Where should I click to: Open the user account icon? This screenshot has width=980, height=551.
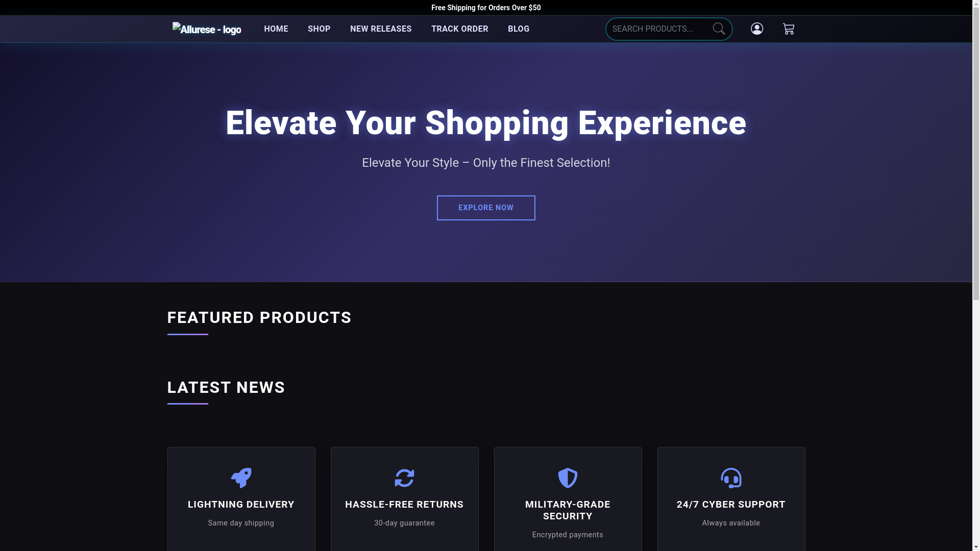click(757, 29)
